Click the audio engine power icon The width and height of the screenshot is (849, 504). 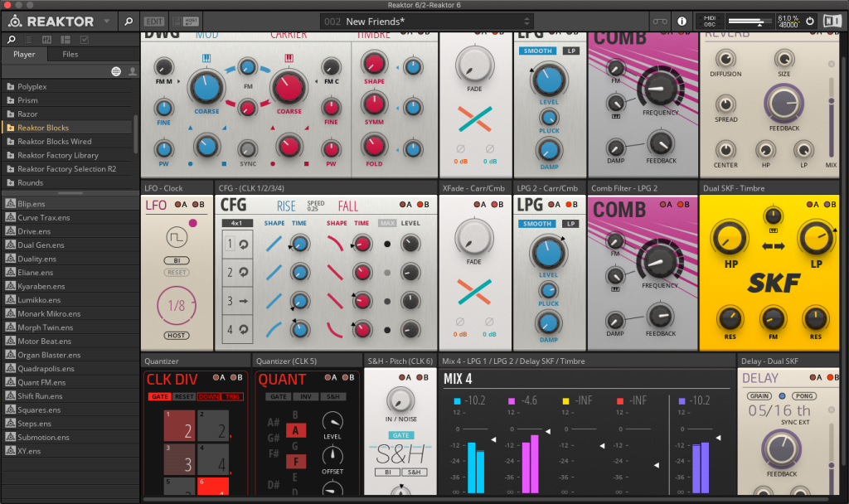click(x=810, y=22)
